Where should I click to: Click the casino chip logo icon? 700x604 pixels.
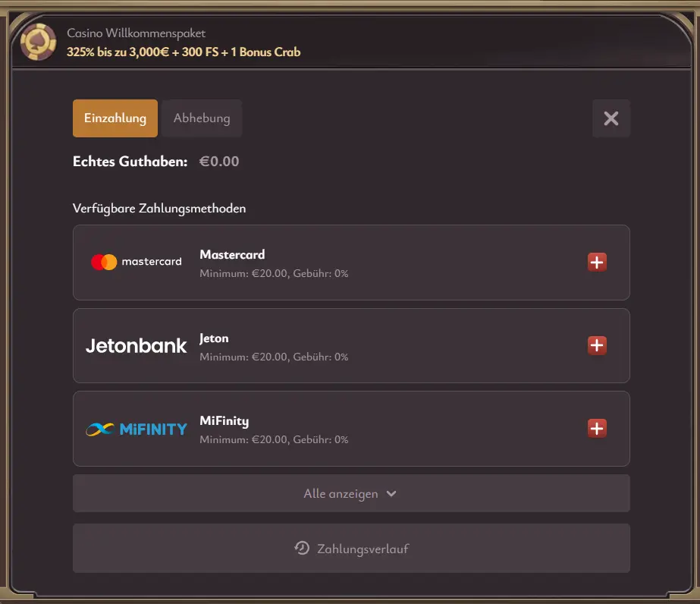coord(37,41)
